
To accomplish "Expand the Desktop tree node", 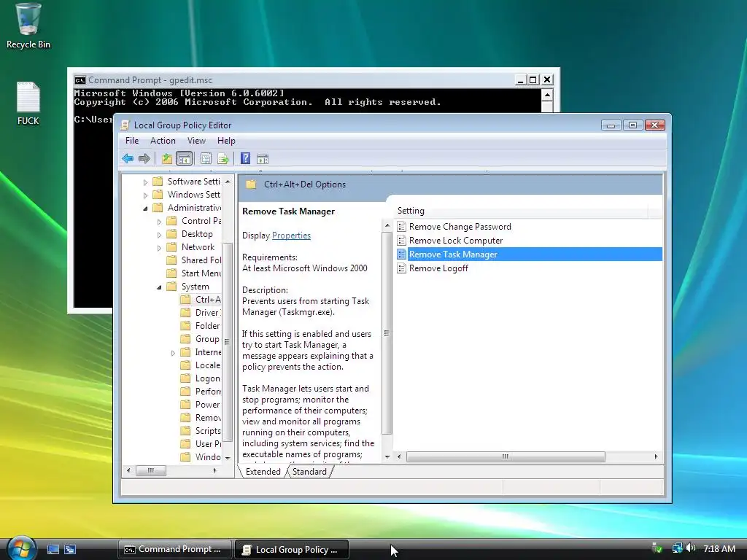I will pyautogui.click(x=159, y=235).
